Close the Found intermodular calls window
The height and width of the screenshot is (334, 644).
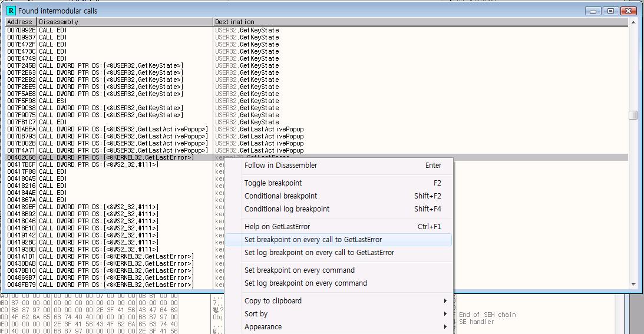629,11
